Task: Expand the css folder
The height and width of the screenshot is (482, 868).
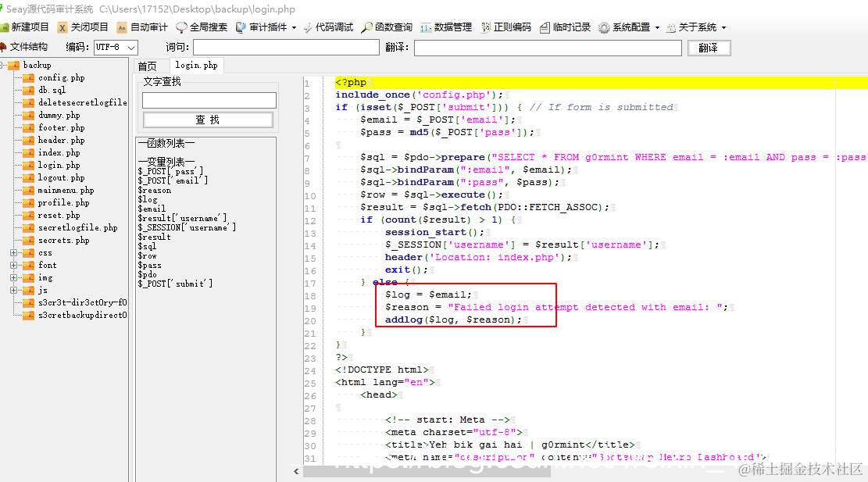Action: coord(13,253)
